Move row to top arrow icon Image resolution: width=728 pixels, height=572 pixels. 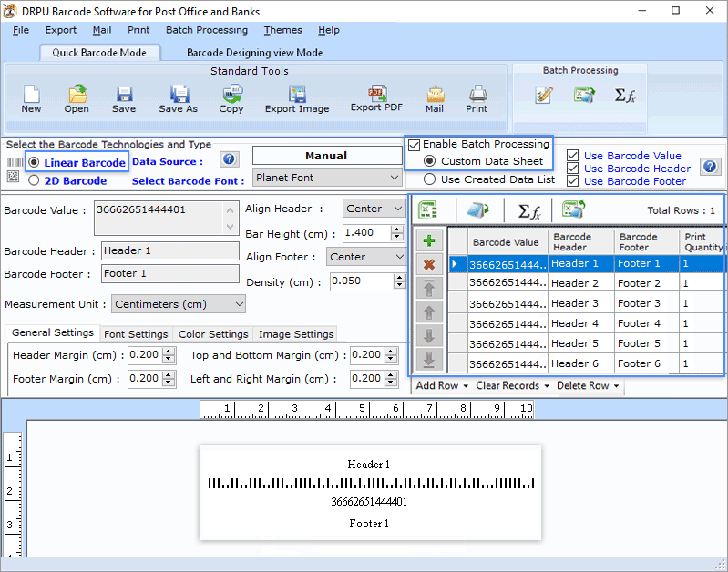(x=429, y=289)
